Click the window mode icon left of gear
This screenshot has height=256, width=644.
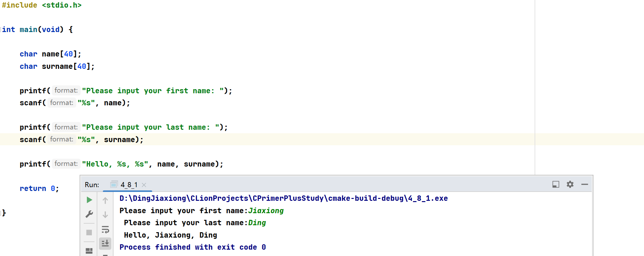[556, 184]
